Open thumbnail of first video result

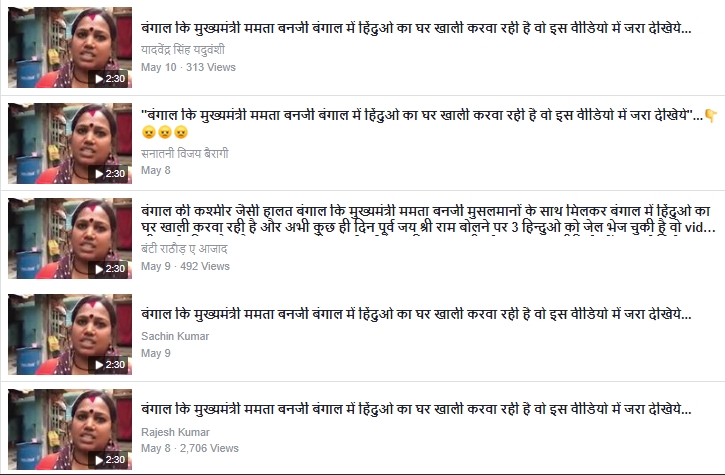click(x=70, y=47)
